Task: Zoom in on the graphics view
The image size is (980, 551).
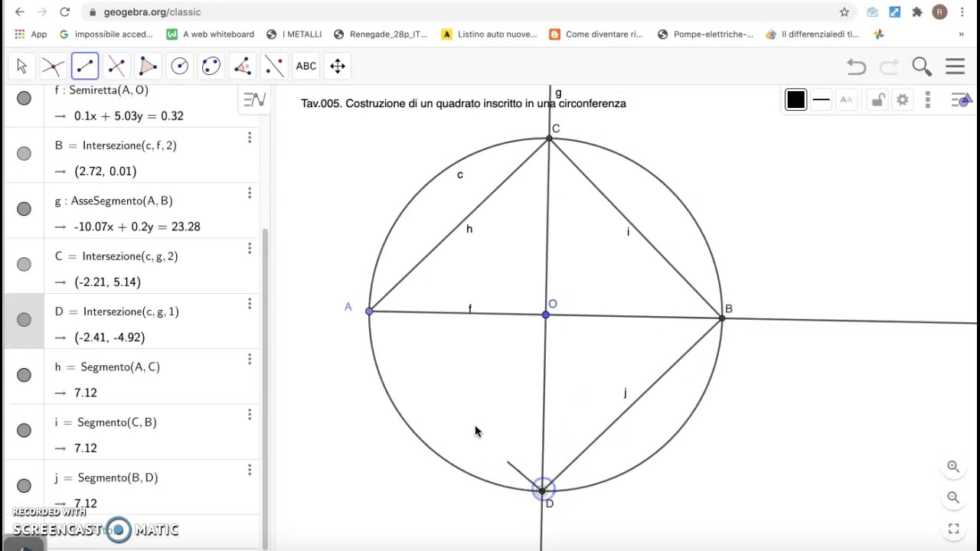Action: tap(953, 466)
